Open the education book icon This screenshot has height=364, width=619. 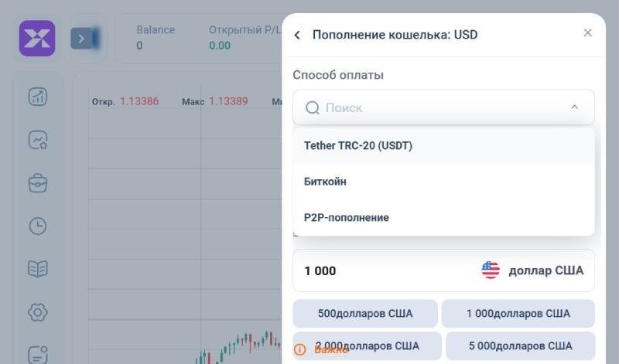(x=38, y=269)
